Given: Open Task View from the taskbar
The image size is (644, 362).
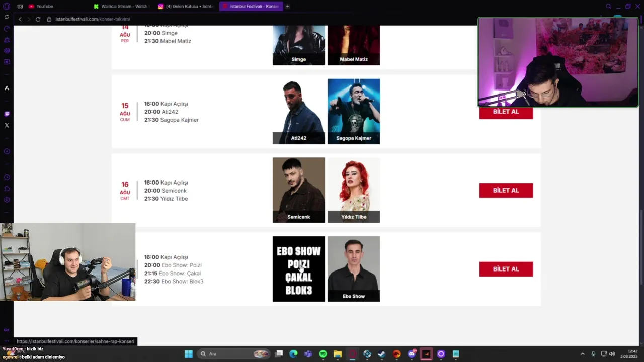Looking at the screenshot, I should tap(279, 354).
